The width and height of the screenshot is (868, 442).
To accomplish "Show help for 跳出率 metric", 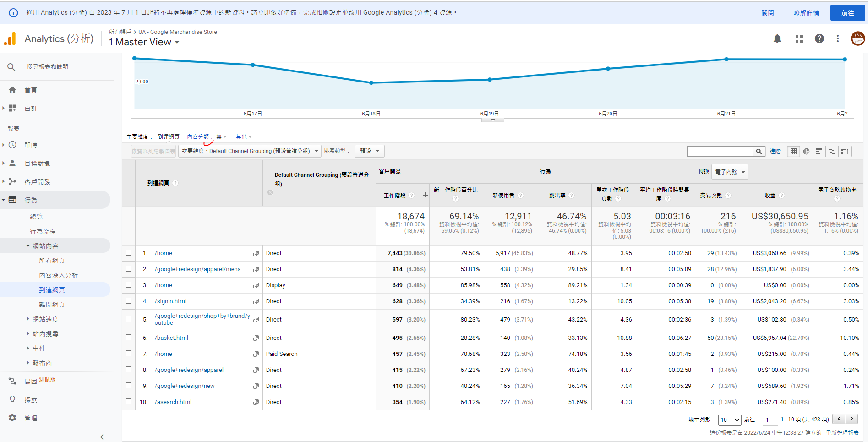I will click(x=572, y=196).
